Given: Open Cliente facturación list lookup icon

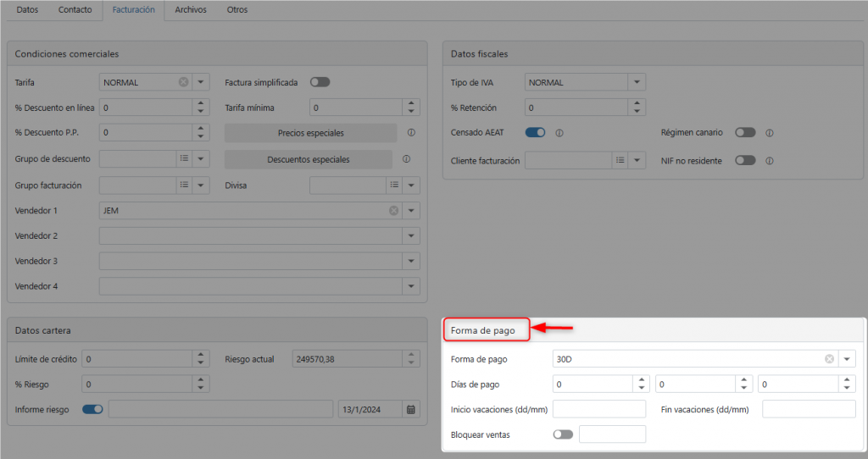Looking at the screenshot, I should click(620, 160).
